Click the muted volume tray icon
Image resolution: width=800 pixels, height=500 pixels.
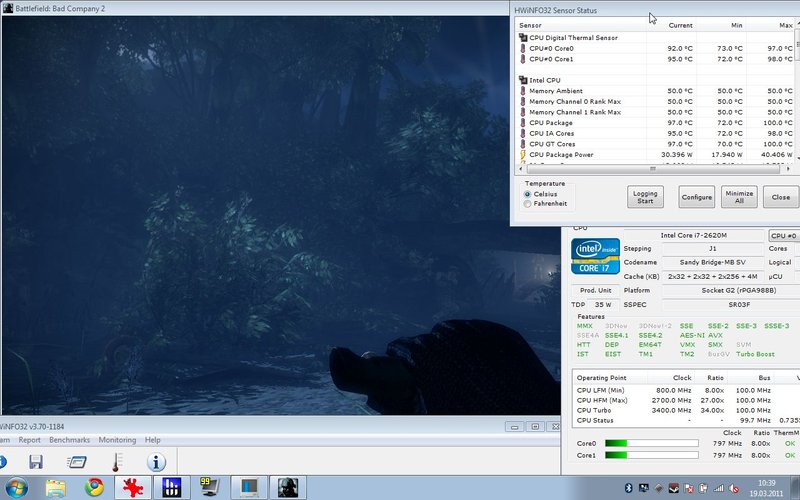[734, 488]
